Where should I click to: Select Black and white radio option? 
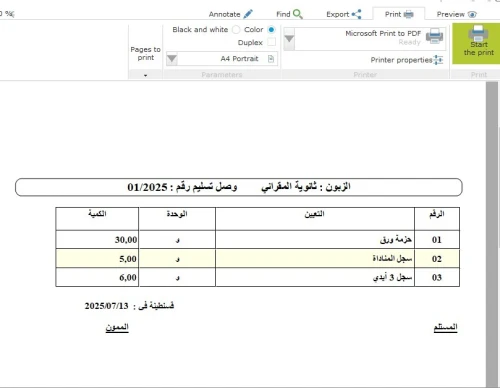click(236, 30)
